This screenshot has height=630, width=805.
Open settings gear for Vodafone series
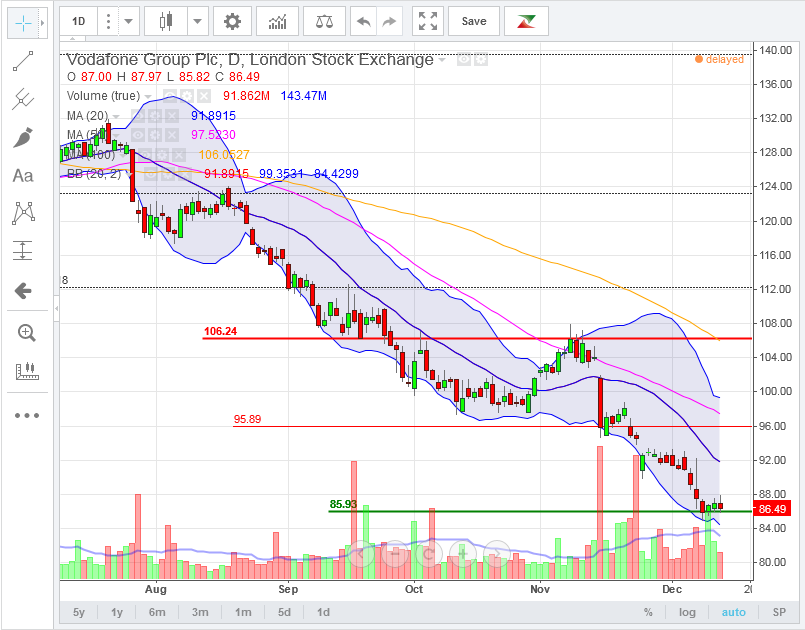(x=481, y=60)
